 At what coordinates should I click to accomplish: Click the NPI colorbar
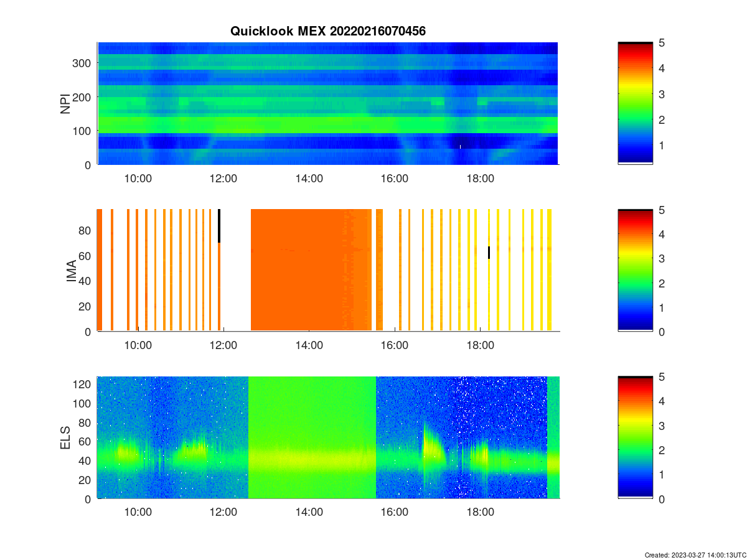[635, 103]
